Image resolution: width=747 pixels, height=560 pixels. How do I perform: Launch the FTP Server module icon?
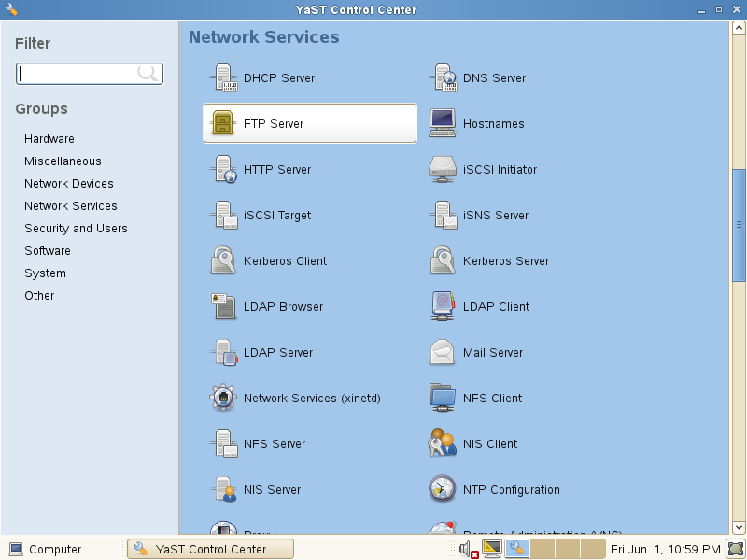pos(223,123)
